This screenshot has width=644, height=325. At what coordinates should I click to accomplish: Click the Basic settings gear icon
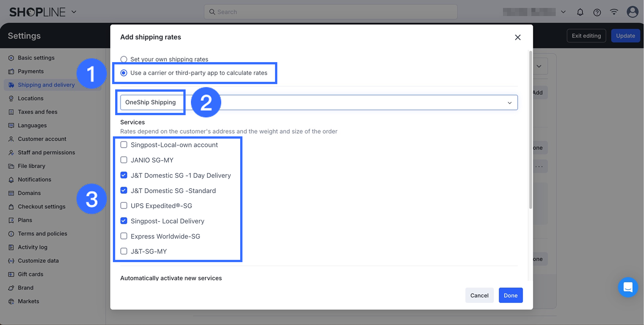coord(11,58)
